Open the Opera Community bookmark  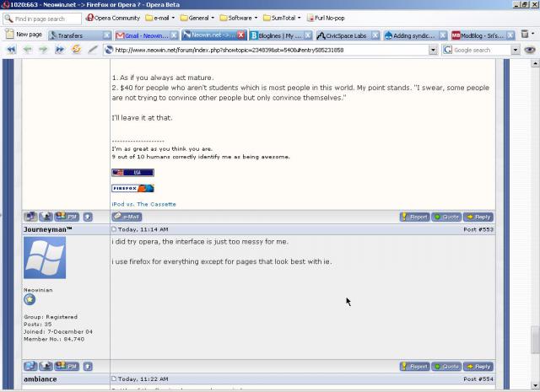[113, 18]
